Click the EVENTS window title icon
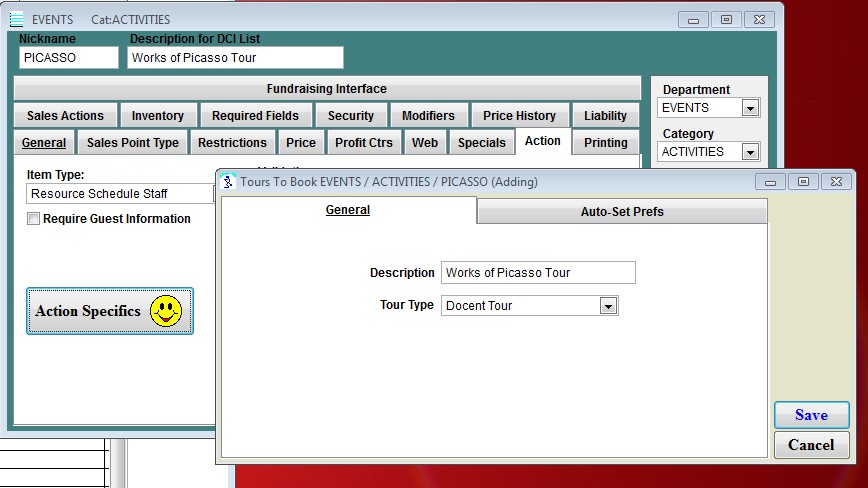Screen dimensions: 868x488 pyautogui.click(x=16, y=19)
